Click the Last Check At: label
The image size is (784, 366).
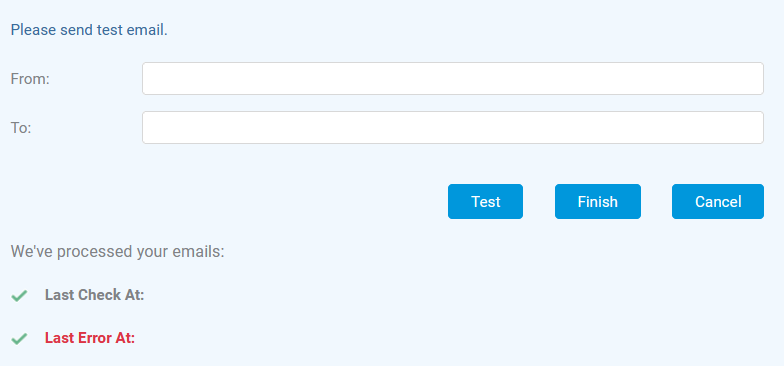point(94,295)
